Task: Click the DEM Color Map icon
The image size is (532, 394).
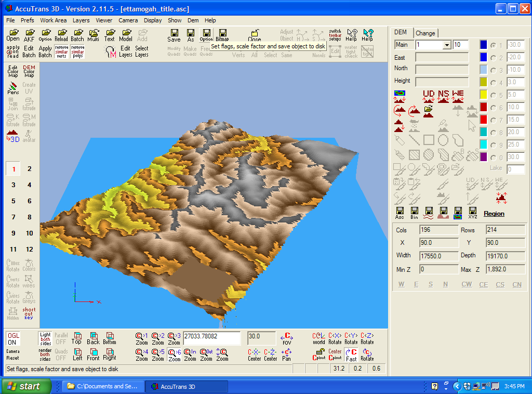Action: point(29,71)
